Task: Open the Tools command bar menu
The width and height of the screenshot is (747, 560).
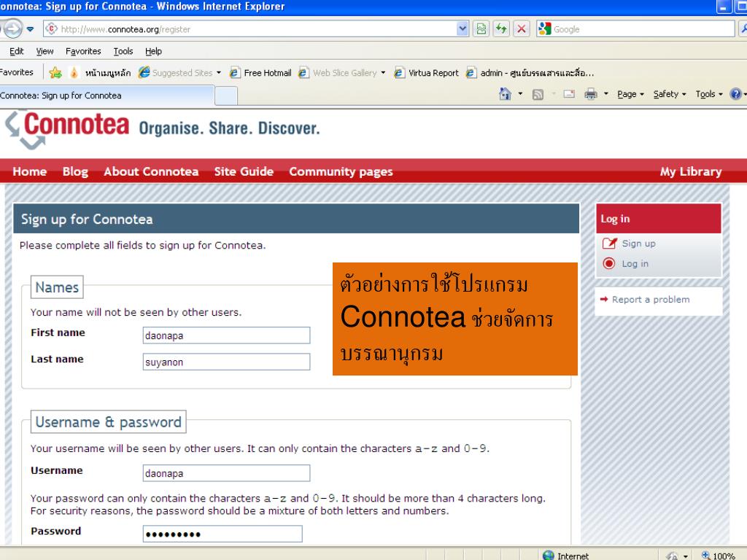Action: coord(709,94)
